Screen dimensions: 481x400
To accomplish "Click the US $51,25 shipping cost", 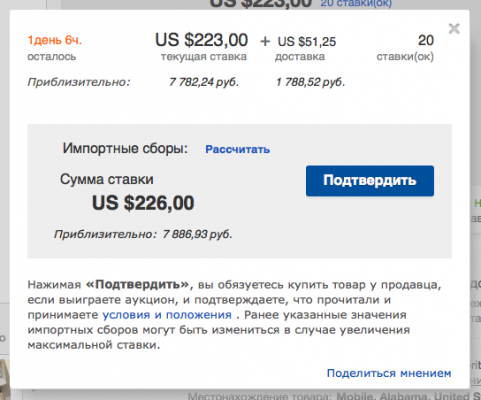I will point(307,42).
